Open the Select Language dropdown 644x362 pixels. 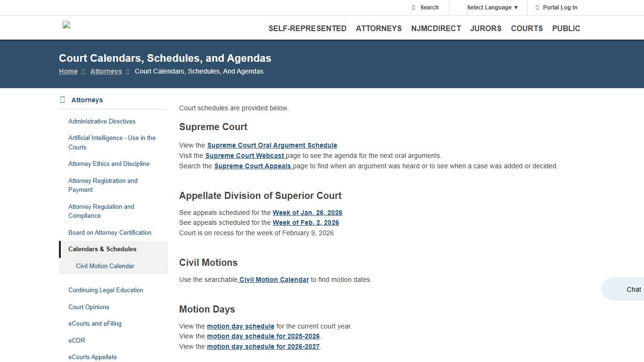489,8
